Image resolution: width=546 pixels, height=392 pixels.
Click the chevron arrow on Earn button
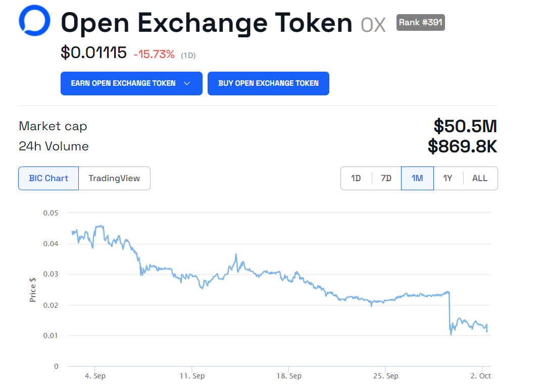tap(187, 83)
